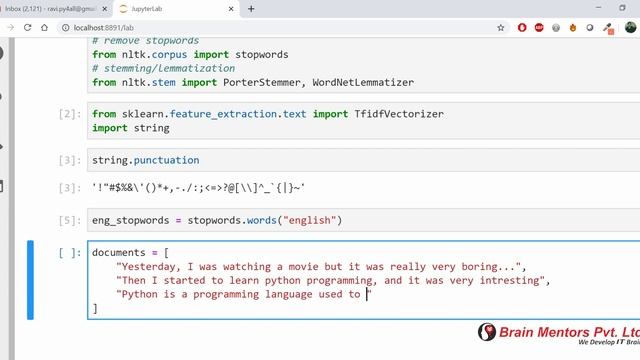Open a new browser tab
The width and height of the screenshot is (640, 360).
251,9
